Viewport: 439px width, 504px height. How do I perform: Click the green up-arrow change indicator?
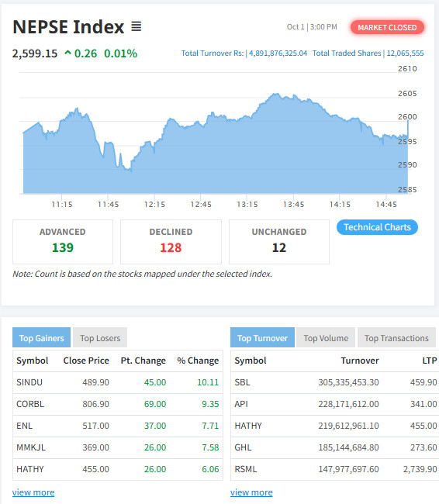point(67,53)
